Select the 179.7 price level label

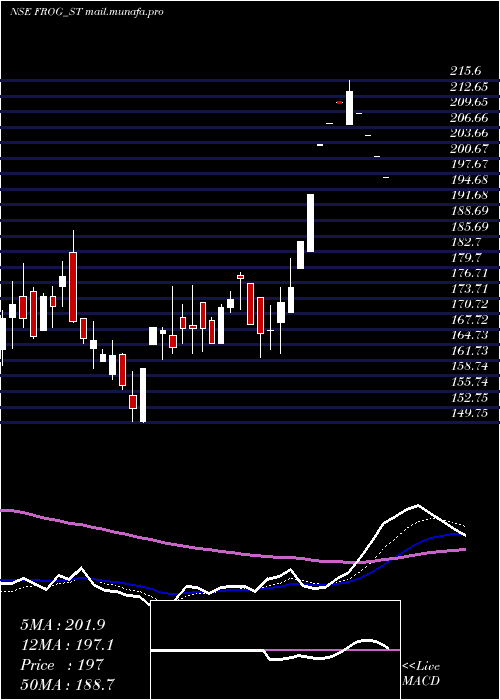(x=465, y=258)
